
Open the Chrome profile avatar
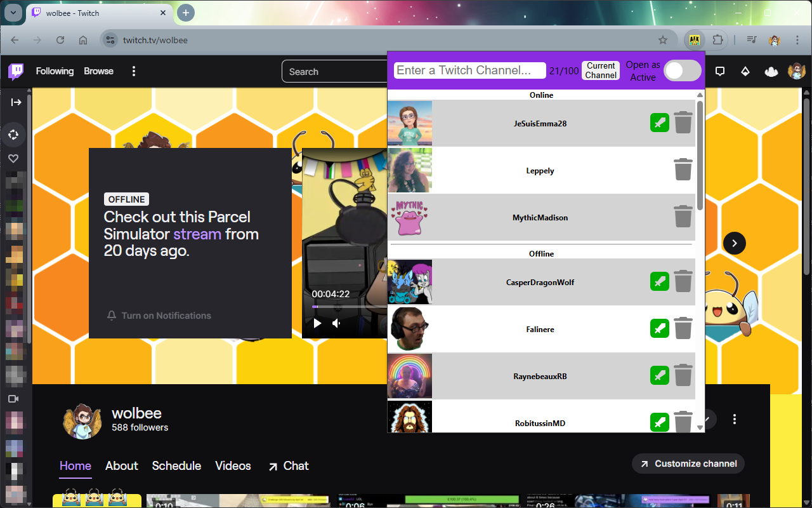(x=775, y=40)
